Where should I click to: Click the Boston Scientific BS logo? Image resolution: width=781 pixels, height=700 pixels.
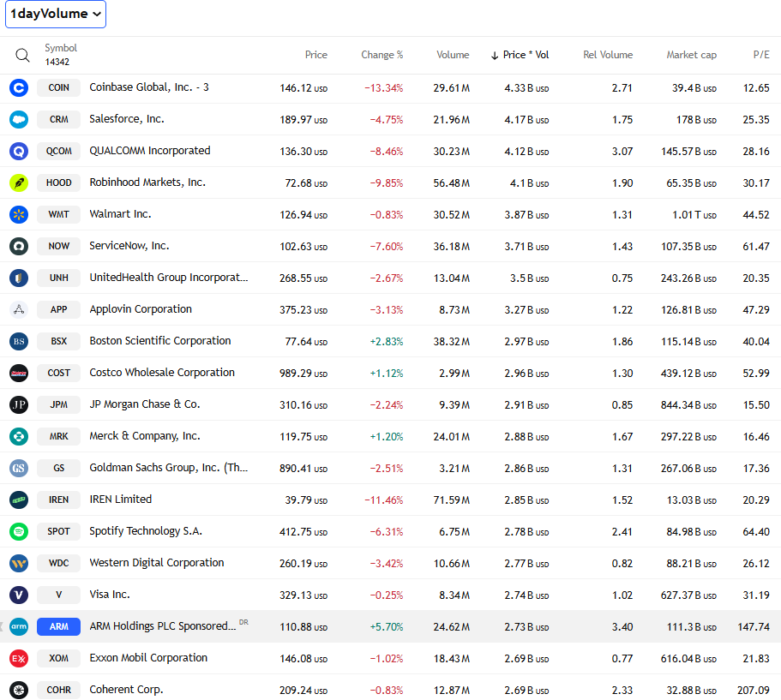19,342
